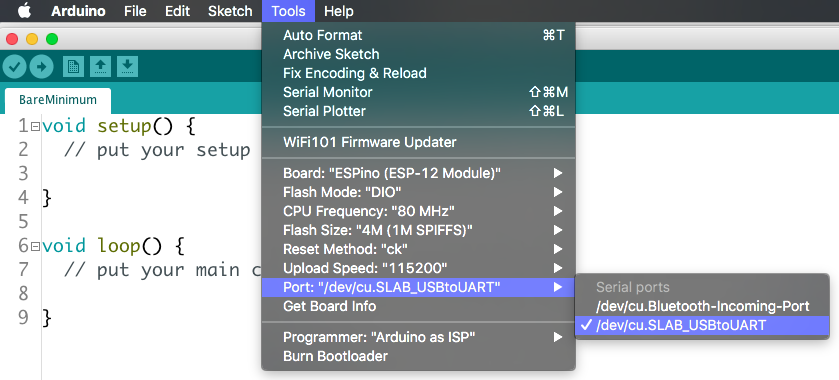Click the closing brace on line 4

47,198
